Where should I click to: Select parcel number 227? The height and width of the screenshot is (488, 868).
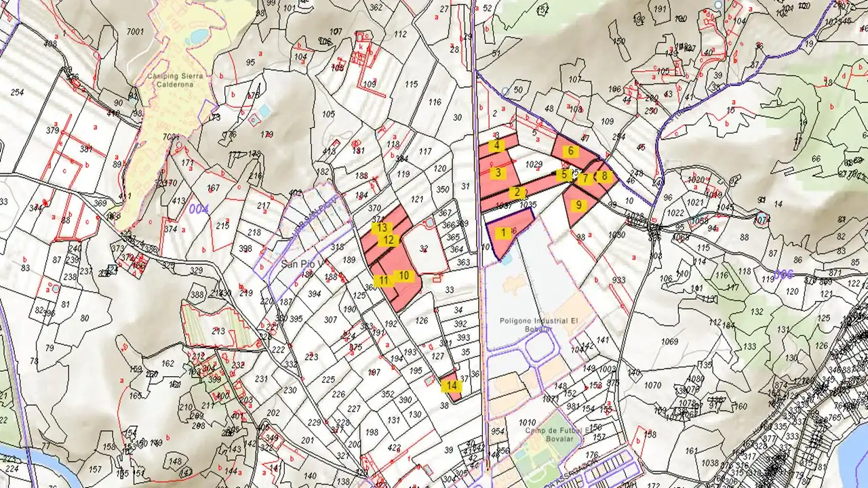point(353,409)
